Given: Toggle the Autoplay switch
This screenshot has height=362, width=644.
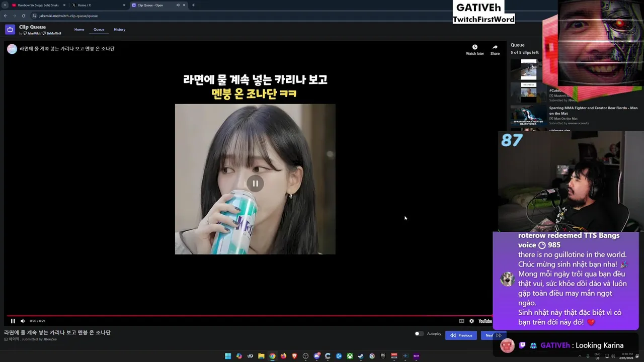Looking at the screenshot, I should 419,334.
